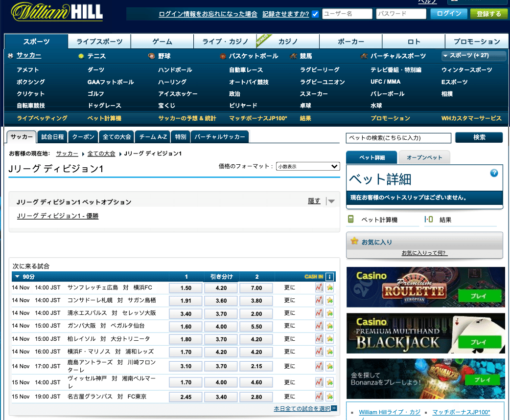Open stats chart for 横浜F・マリノス 対 浦和レッズ
Screen dimensions: 510x420
point(319,352)
